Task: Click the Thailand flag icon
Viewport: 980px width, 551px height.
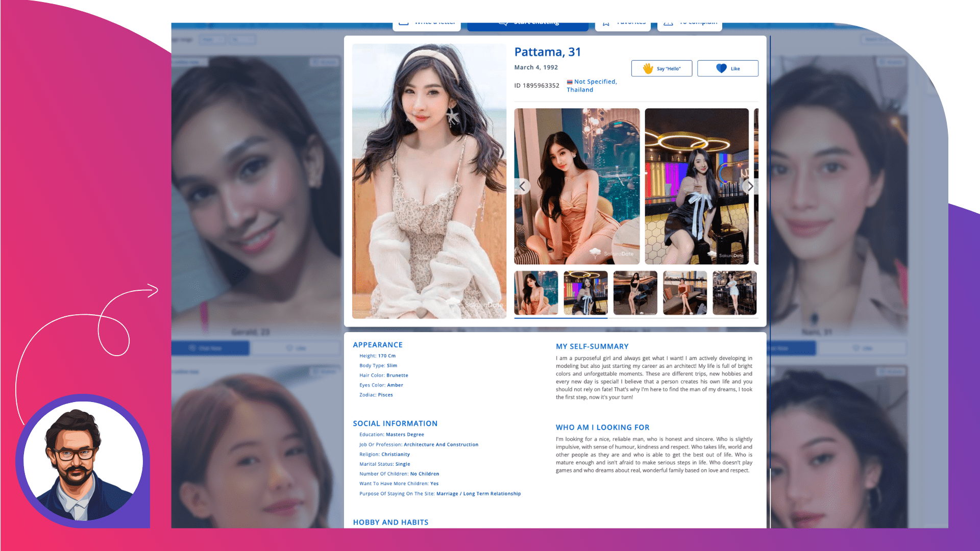Action: (570, 81)
